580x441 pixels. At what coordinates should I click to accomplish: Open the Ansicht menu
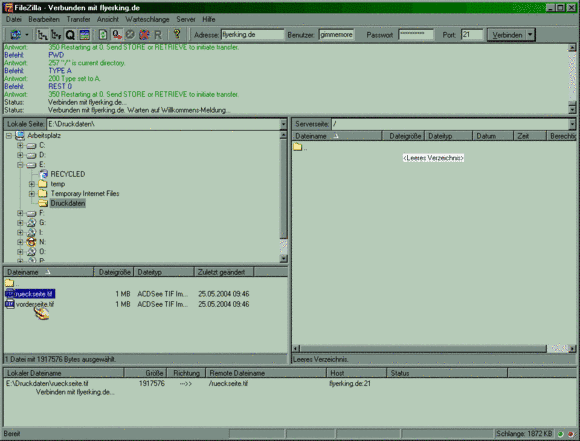tap(108, 19)
